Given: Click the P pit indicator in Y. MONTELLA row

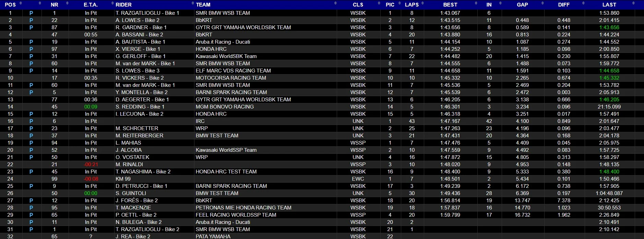Looking at the screenshot, I should (31, 92).
